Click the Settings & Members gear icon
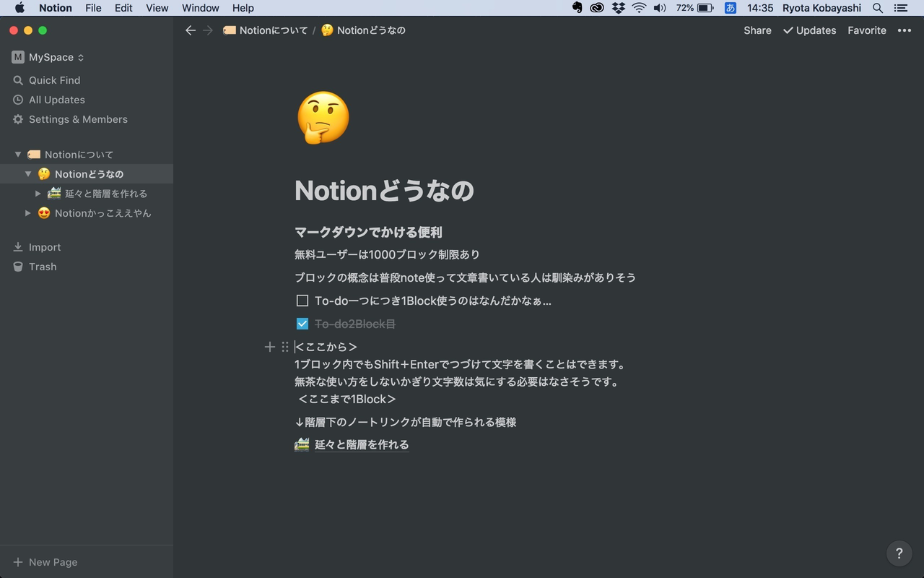The image size is (924, 578). click(x=18, y=119)
